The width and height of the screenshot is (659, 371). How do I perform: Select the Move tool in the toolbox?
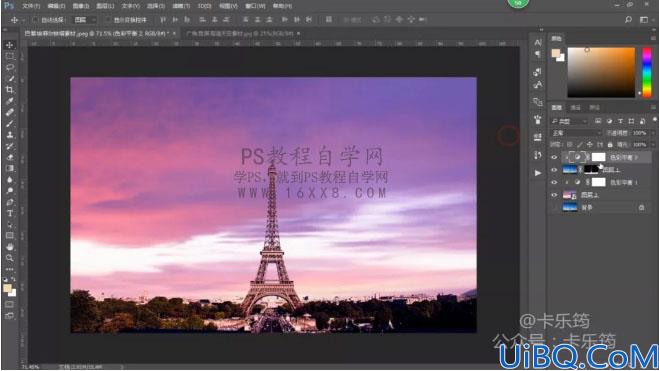pyautogui.click(x=10, y=45)
